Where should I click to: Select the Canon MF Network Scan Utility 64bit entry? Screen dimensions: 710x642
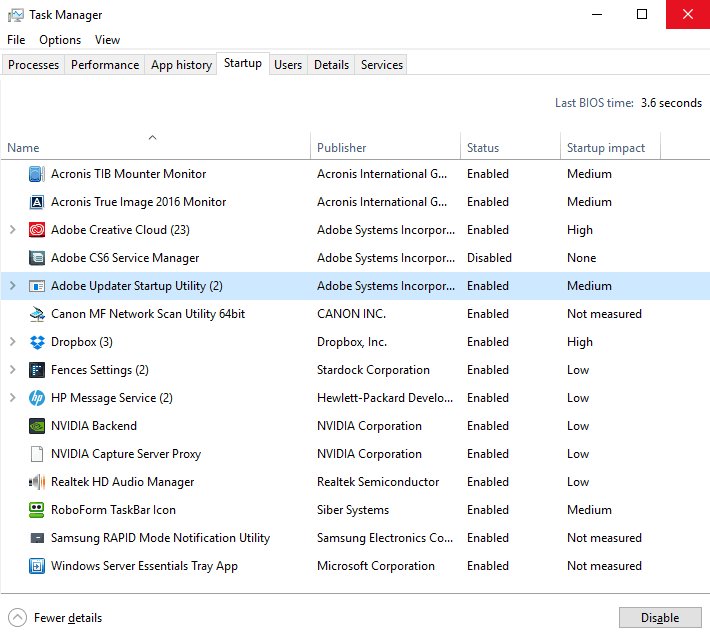[x=148, y=314]
